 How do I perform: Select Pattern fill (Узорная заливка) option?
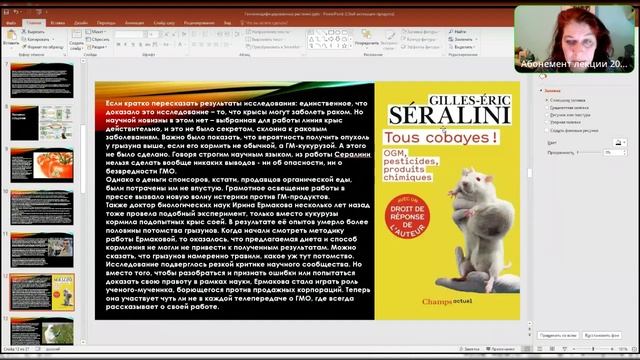[564, 122]
